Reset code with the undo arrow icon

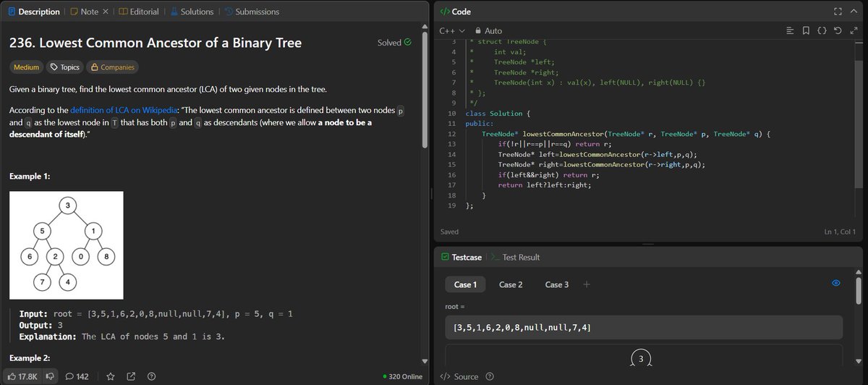point(838,31)
